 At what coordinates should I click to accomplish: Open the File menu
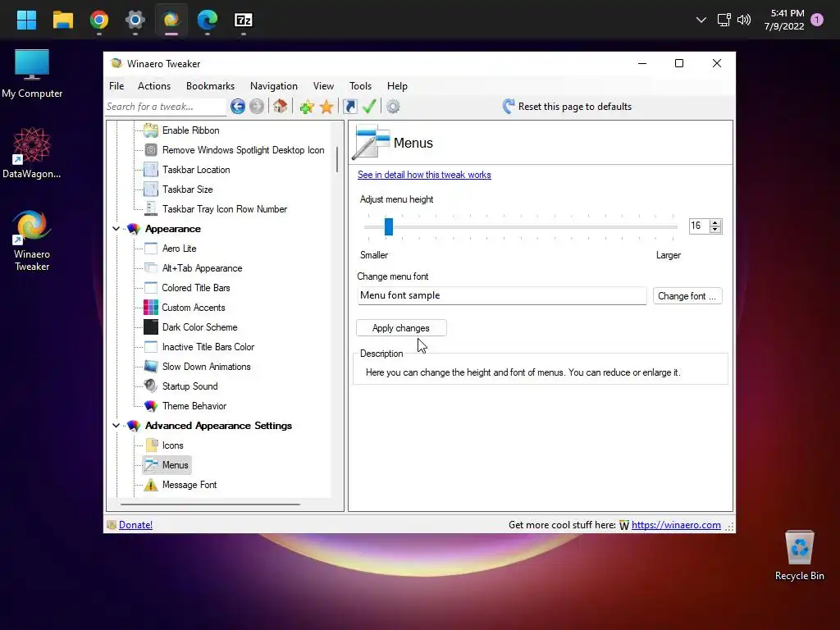116,85
